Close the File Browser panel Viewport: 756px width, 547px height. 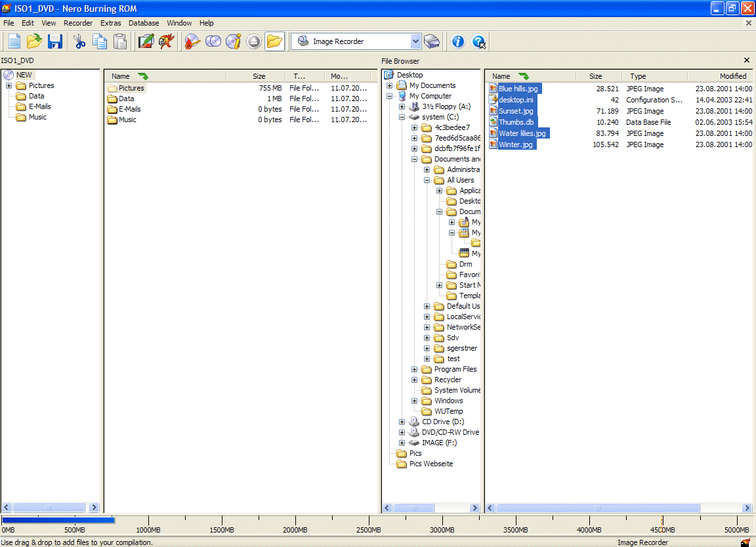coord(747,60)
